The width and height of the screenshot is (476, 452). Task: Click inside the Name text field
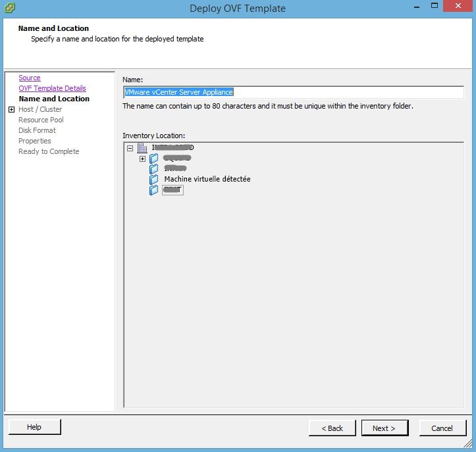coord(294,92)
